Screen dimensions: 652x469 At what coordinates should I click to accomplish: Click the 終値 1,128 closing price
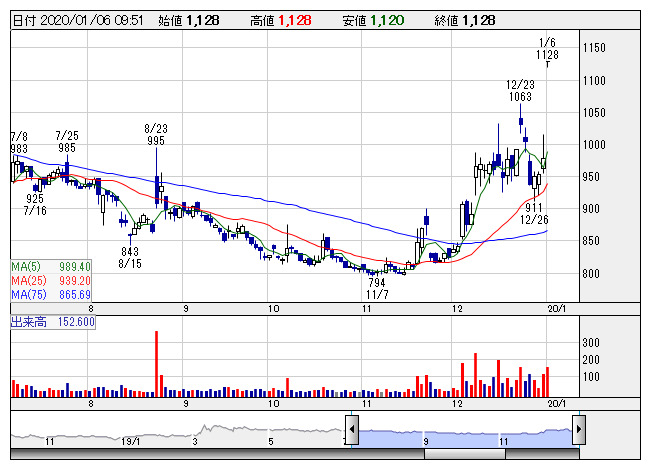(465, 20)
